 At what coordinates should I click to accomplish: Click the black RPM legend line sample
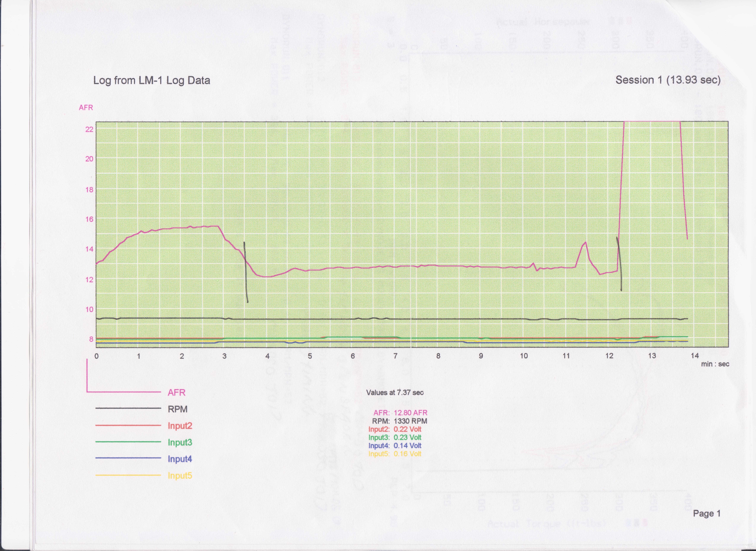pyautogui.click(x=128, y=408)
